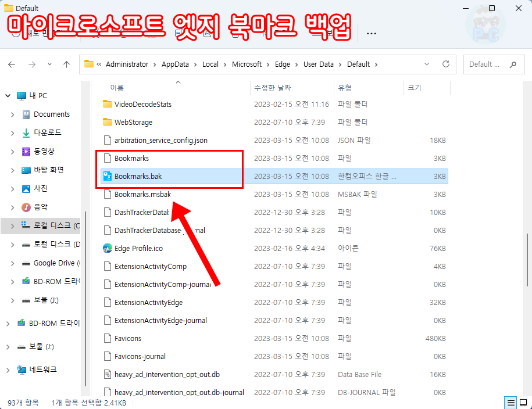Screen dimensions: 532x409
Task: Sort by 이름 column header
Action: point(117,88)
